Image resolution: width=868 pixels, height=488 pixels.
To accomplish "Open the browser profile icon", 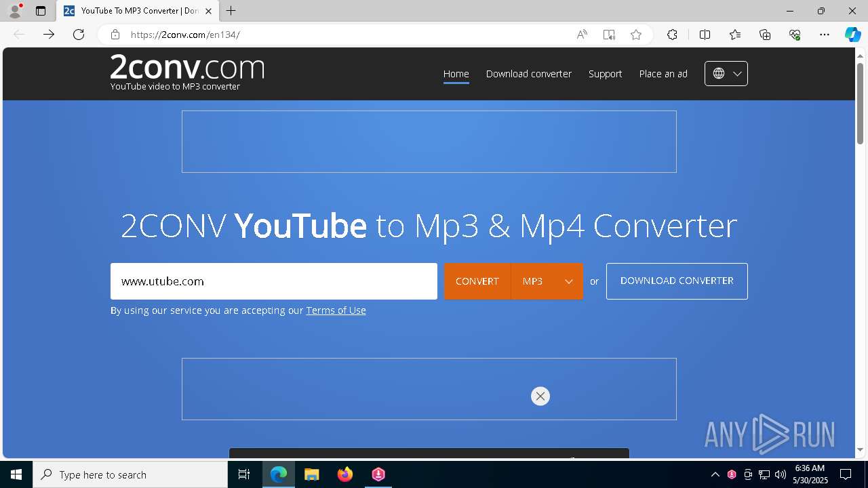I will (15, 11).
